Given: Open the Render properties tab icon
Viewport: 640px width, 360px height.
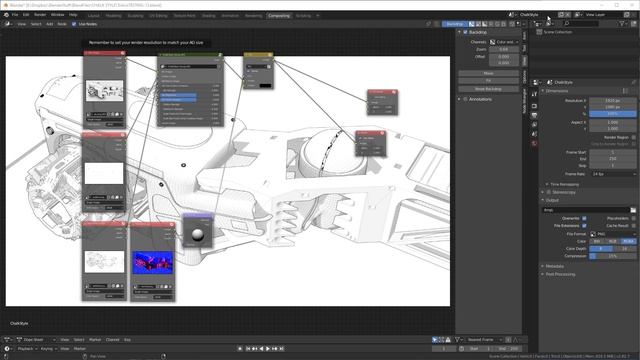Looking at the screenshot, I should pos(534,106).
